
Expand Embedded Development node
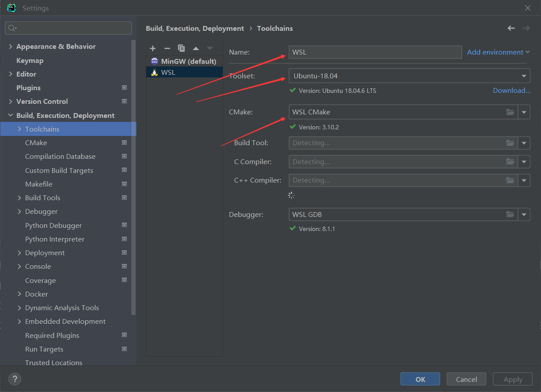(19, 322)
